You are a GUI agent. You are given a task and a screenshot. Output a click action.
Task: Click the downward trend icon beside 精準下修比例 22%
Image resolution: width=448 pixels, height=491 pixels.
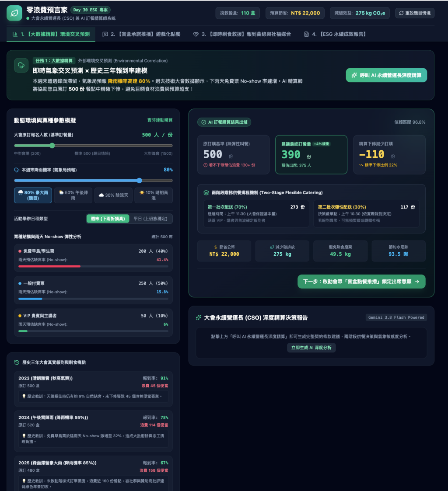point(361,165)
